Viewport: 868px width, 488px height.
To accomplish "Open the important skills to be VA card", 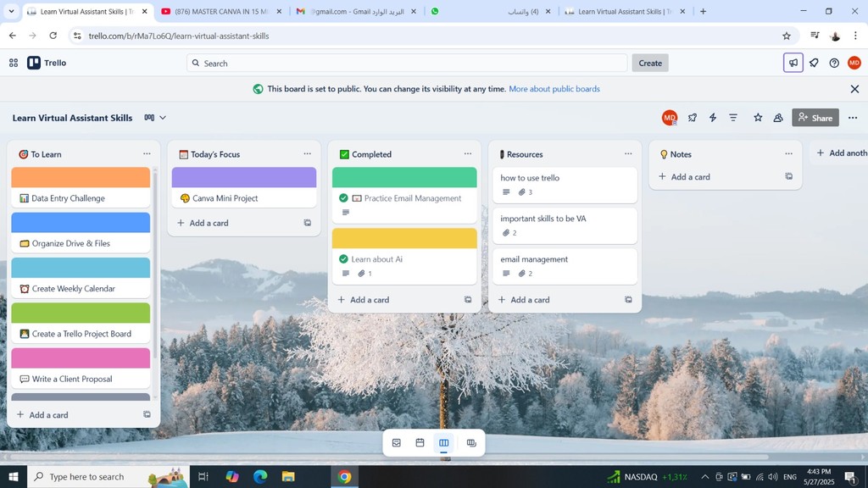I will click(x=565, y=225).
